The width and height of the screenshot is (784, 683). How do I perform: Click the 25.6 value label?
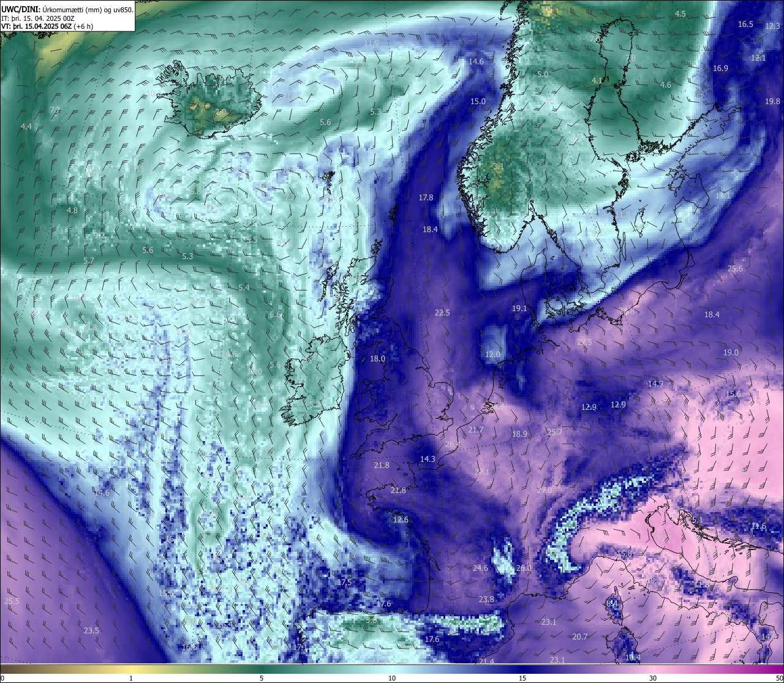click(x=735, y=268)
